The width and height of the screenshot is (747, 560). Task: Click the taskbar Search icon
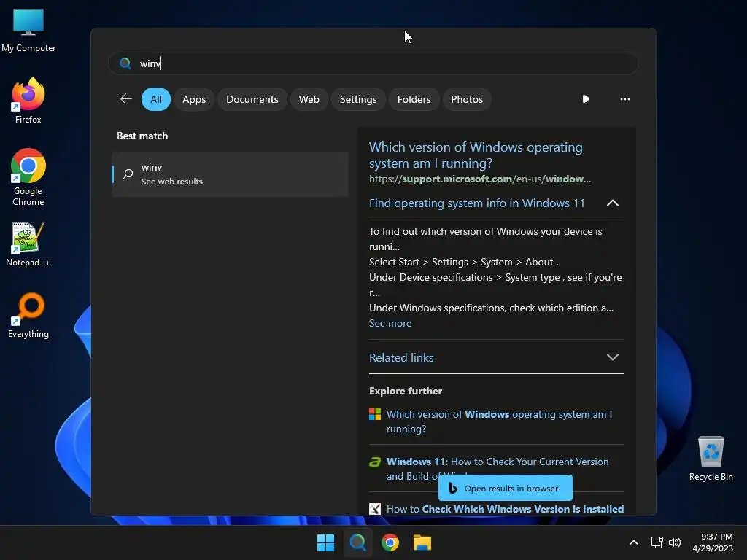[357, 542]
